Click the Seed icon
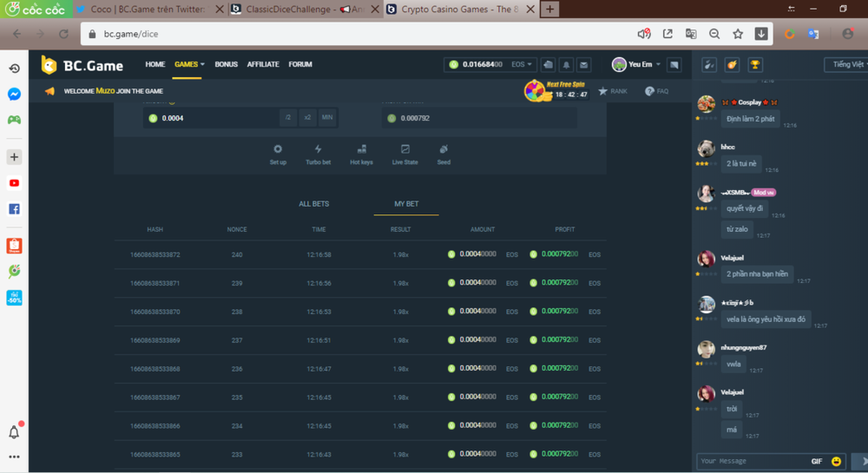 coord(444,150)
